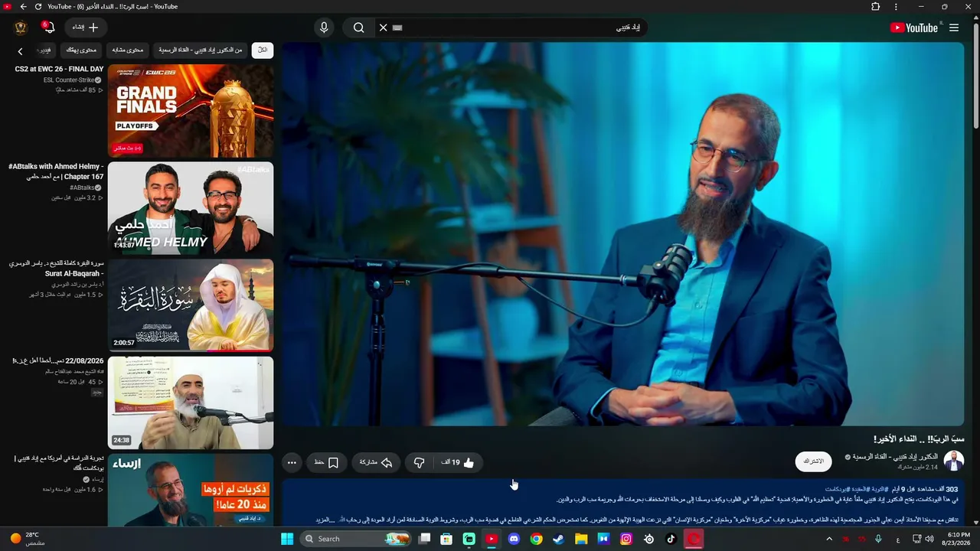The width and height of the screenshot is (980, 551).
Task: Click the page vertical scrollbar
Action: click(976, 77)
